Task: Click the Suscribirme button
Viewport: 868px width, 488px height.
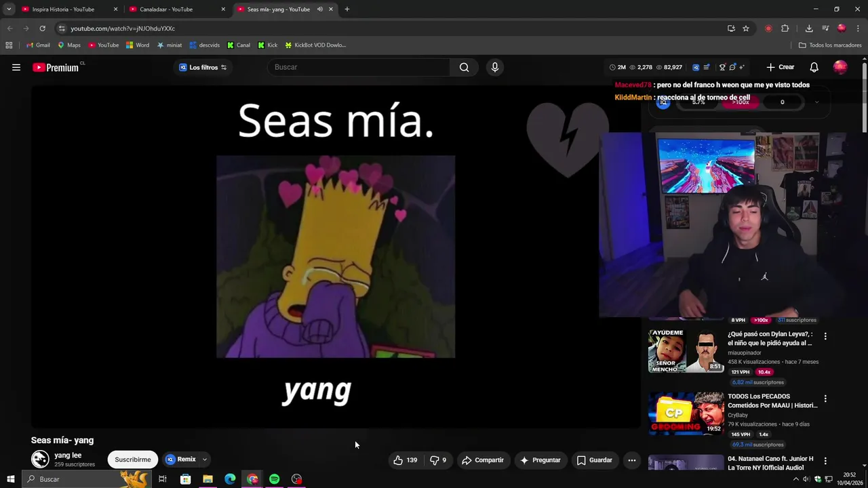Action: coord(133,460)
